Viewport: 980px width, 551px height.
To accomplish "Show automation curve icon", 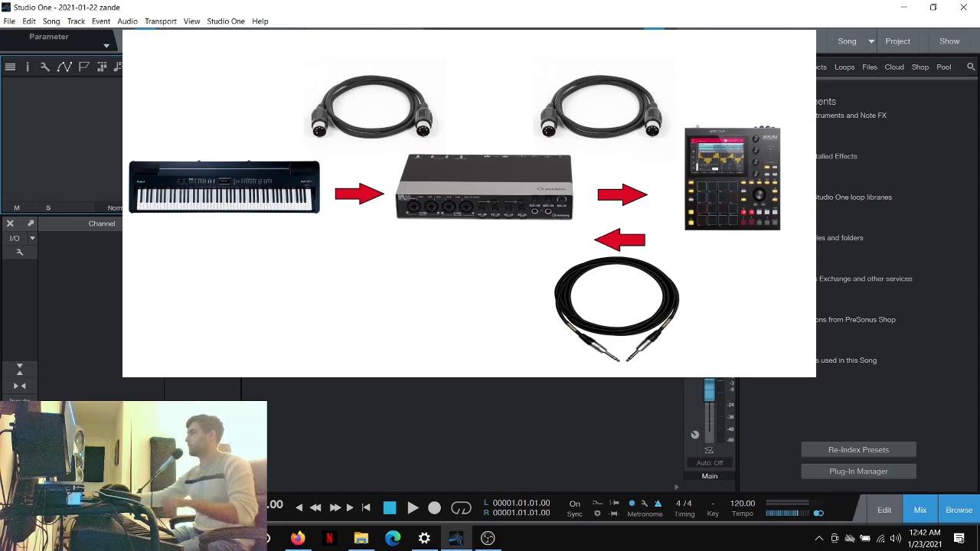I will pyautogui.click(x=64, y=67).
